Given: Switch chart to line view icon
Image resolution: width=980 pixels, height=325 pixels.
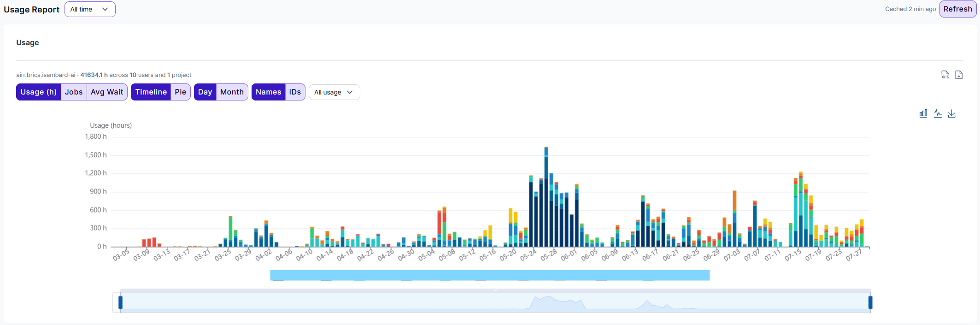Looking at the screenshot, I should pos(938,113).
